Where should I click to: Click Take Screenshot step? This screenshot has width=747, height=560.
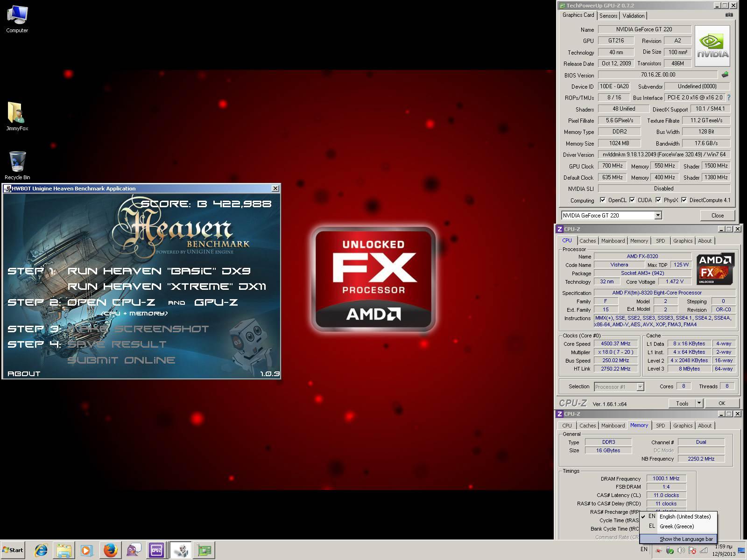tap(138, 329)
